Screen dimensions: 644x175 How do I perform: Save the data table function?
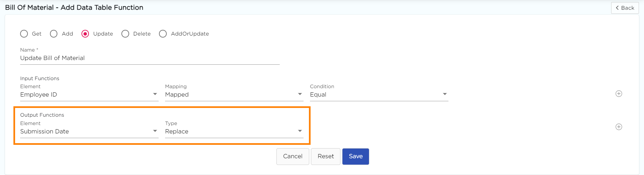point(356,157)
